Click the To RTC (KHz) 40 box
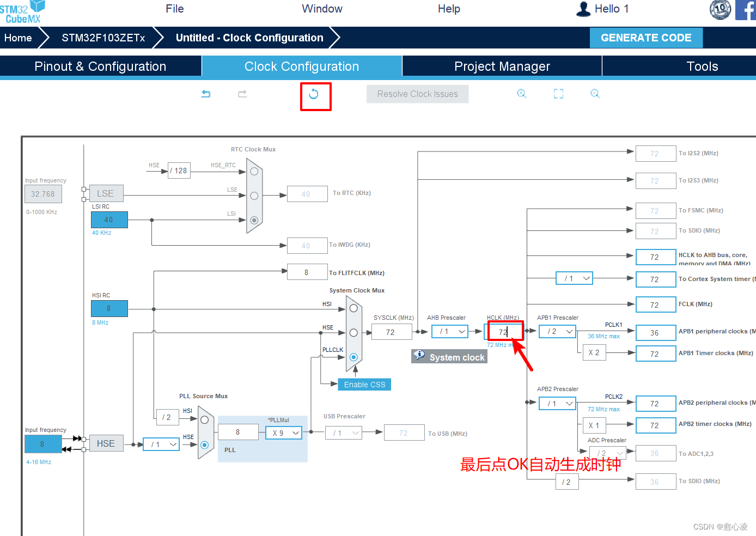 (x=307, y=194)
